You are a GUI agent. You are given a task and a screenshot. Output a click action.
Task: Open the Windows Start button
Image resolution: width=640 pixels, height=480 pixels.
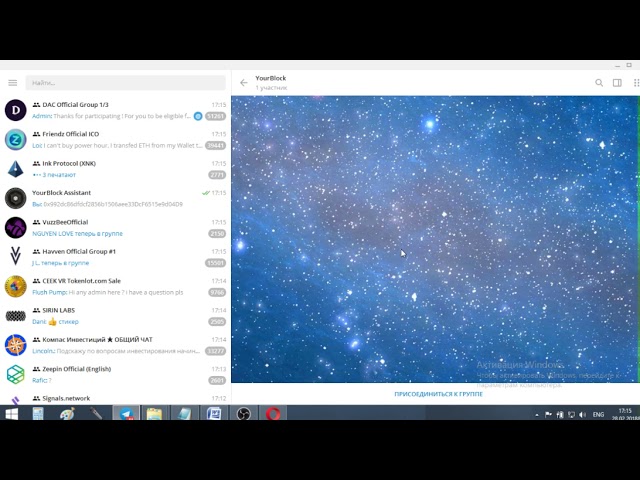pos(12,414)
